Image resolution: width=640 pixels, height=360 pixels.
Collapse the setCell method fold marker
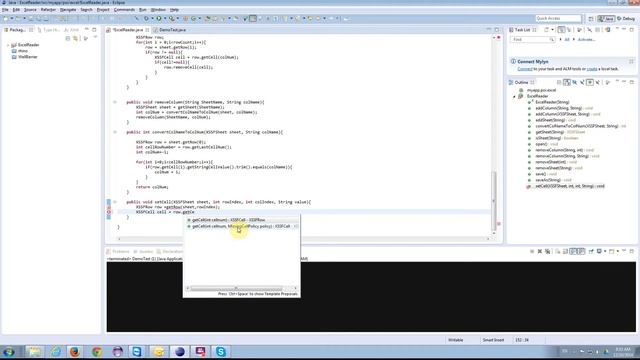coord(115,202)
